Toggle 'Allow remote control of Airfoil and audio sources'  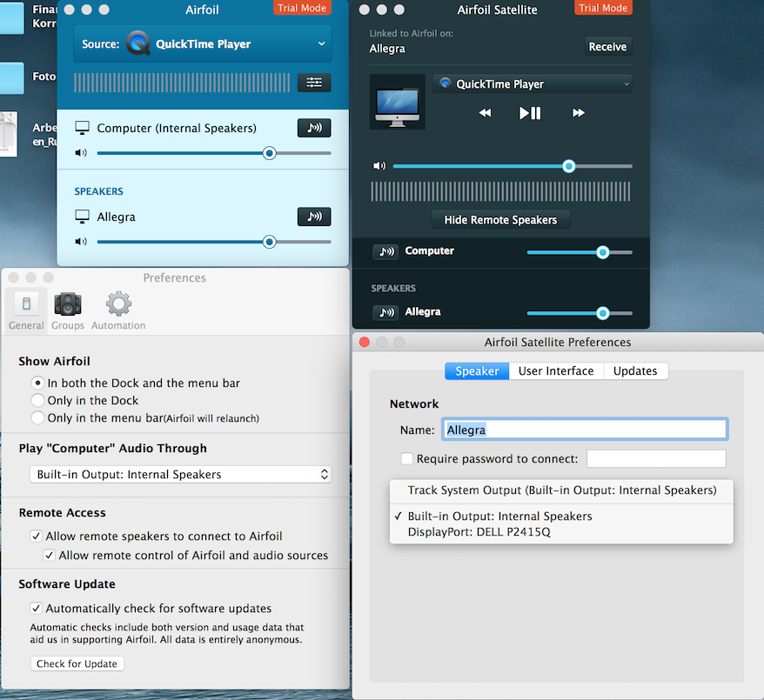point(50,556)
